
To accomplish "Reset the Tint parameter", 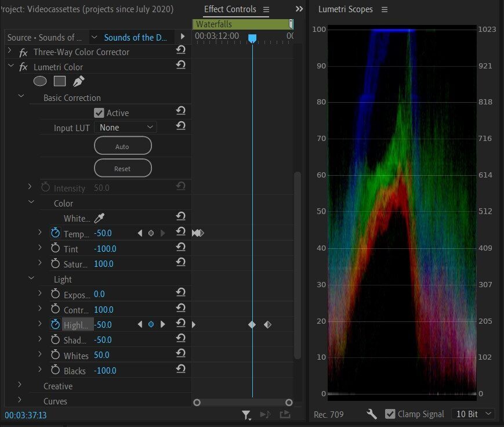I will tap(180, 247).
